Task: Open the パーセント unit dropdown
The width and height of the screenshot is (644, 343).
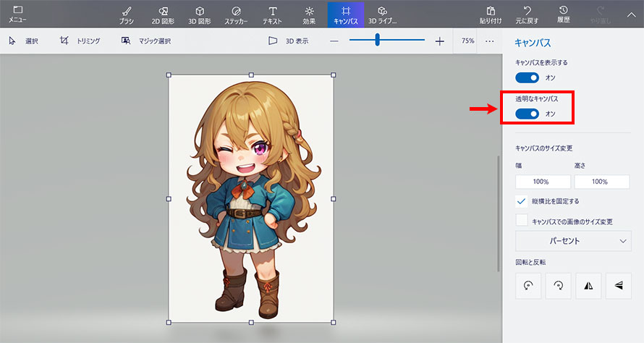Action: [573, 241]
